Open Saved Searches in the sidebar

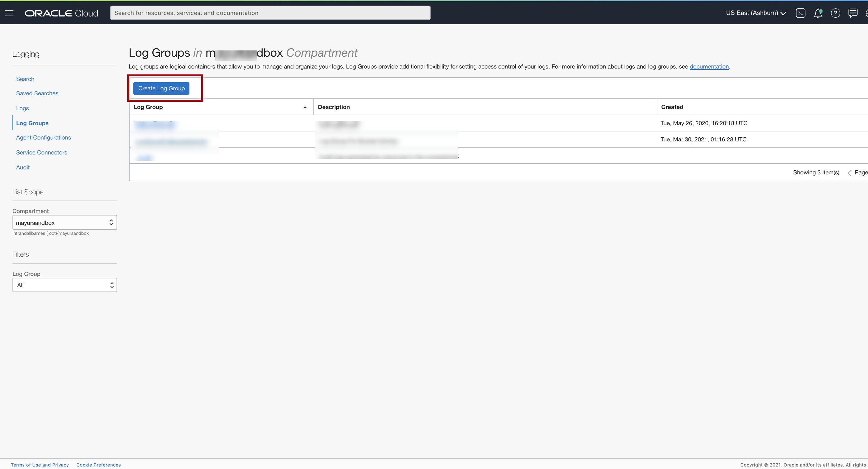tap(37, 93)
